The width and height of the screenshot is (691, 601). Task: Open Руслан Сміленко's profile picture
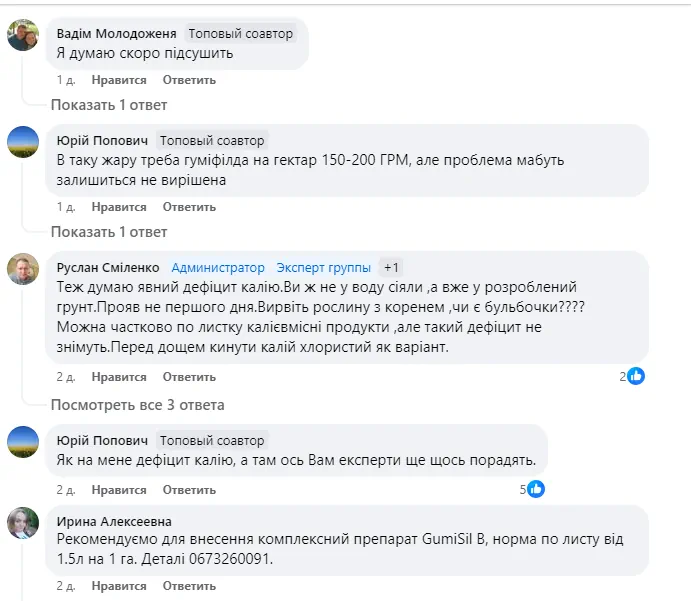coord(23,269)
